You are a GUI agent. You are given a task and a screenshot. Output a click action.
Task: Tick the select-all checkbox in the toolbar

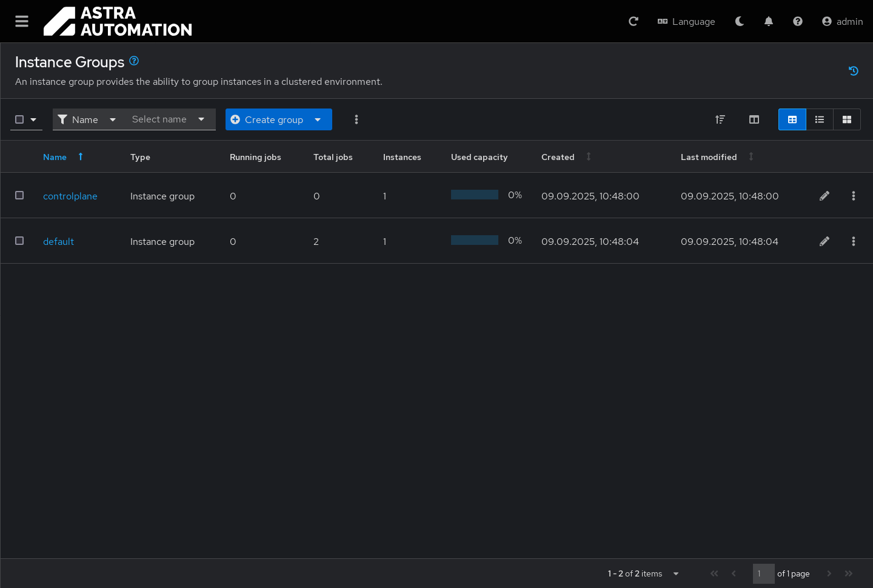click(x=19, y=119)
